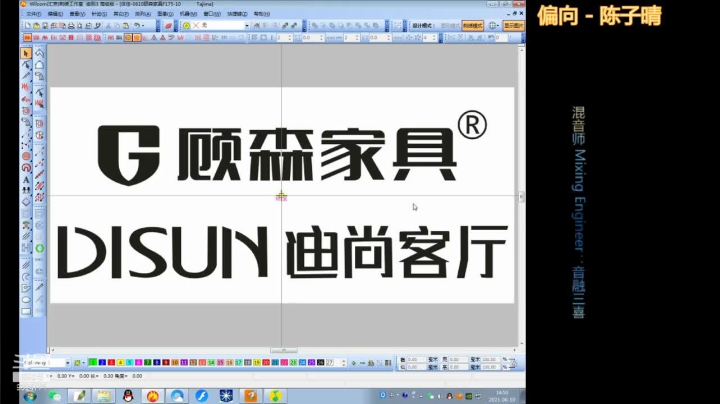Select the ellipse shape tool

coord(26,300)
